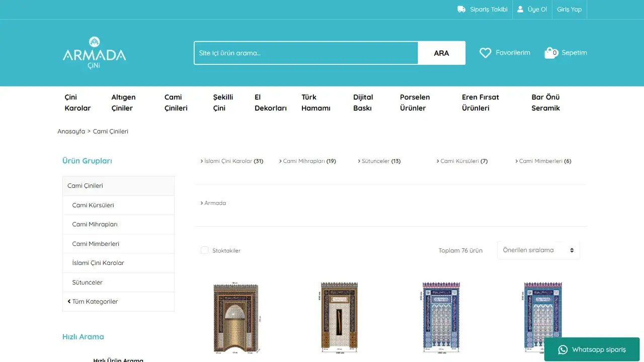The width and height of the screenshot is (644, 362).
Task: Click the site product search field
Action: [306, 53]
